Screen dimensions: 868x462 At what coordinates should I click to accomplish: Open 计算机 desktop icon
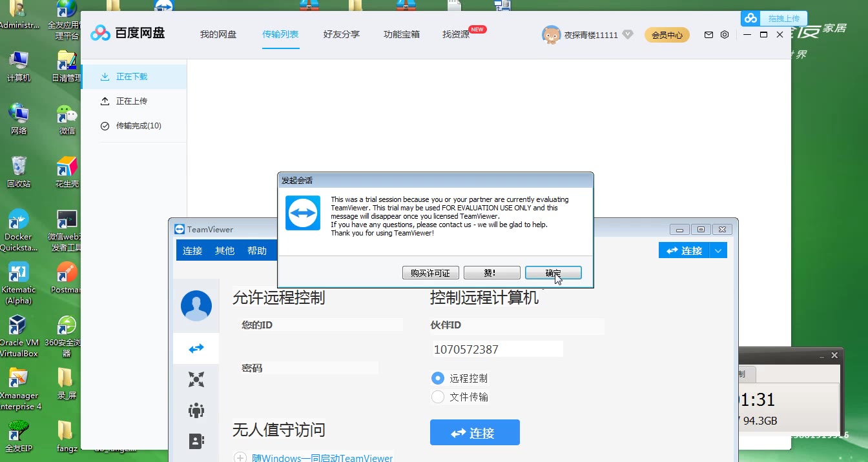coord(19,66)
